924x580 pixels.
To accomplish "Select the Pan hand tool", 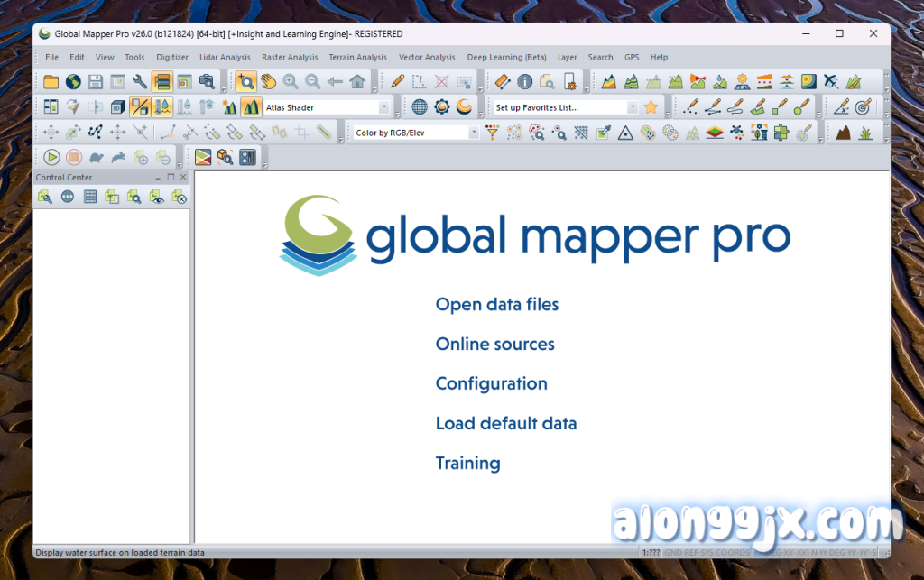I will [x=268, y=82].
